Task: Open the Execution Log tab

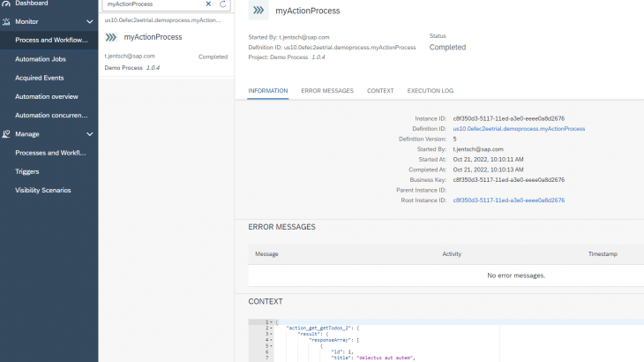Action: 430,91
